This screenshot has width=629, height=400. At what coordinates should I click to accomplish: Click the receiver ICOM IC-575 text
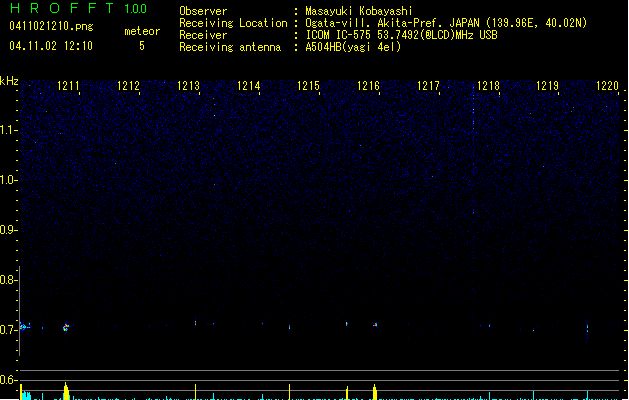(x=339, y=35)
